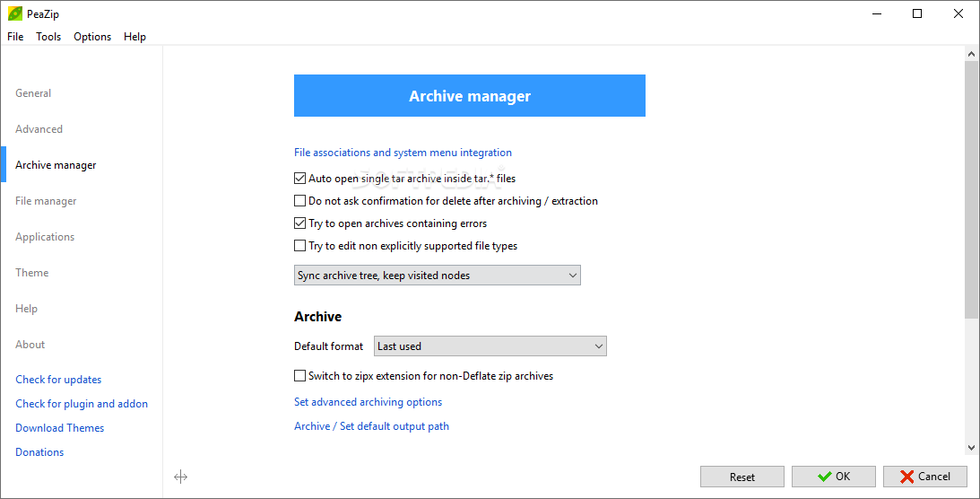The width and height of the screenshot is (980, 499).
Task: Enable try to edit non explicitly supported types
Action: 300,246
